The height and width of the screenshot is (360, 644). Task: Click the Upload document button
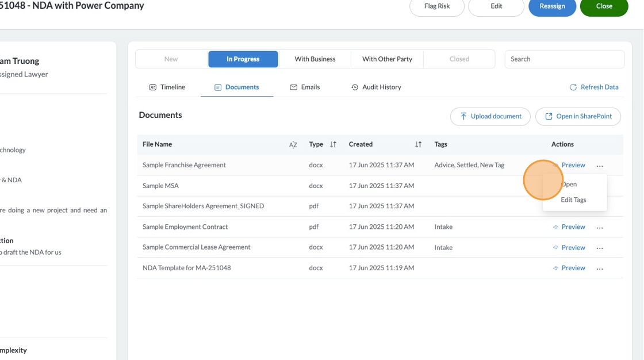point(490,117)
